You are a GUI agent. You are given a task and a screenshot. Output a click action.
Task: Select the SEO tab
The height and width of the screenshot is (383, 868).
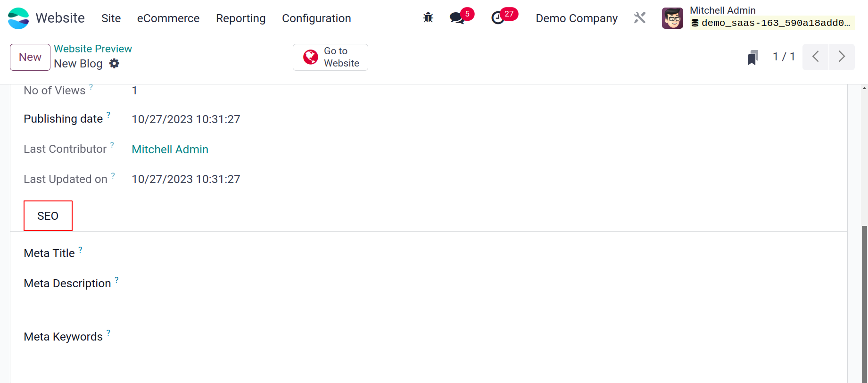click(48, 216)
